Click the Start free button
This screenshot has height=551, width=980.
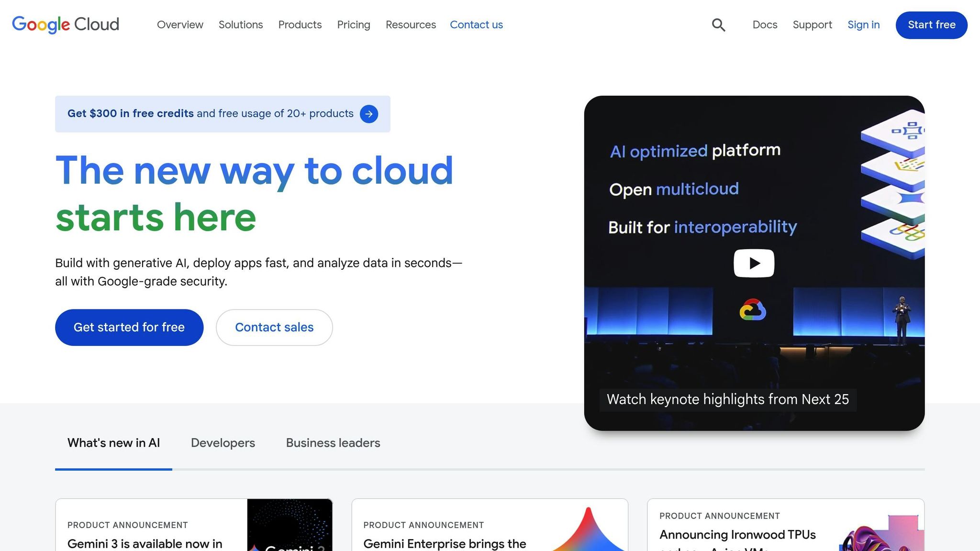930,25
